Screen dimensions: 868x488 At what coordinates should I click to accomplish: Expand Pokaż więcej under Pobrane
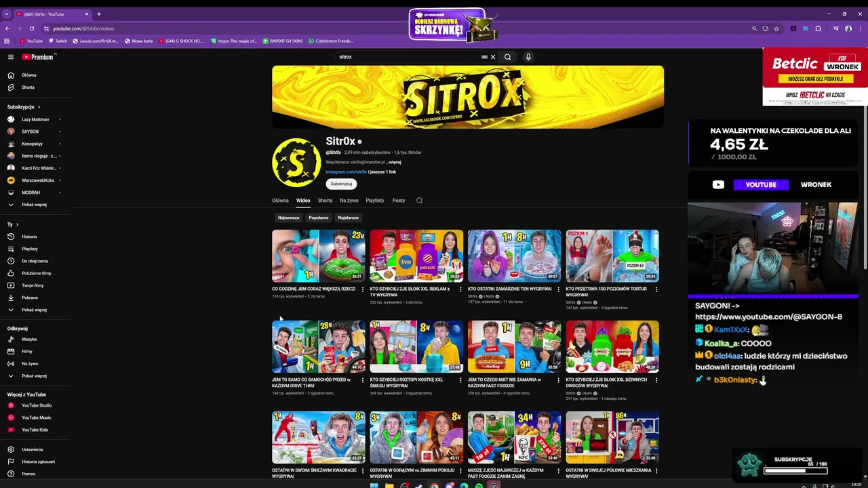(33, 310)
